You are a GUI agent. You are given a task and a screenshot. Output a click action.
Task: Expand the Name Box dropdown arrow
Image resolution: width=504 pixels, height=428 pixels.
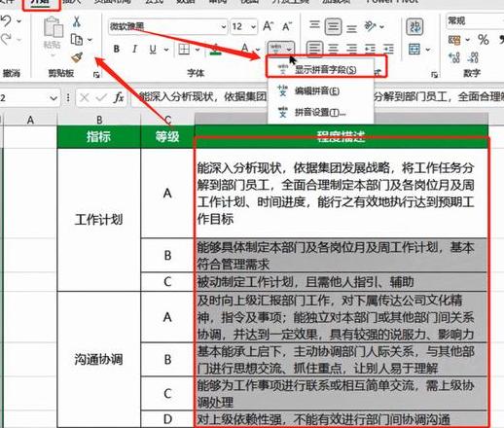pyautogui.click(x=54, y=97)
